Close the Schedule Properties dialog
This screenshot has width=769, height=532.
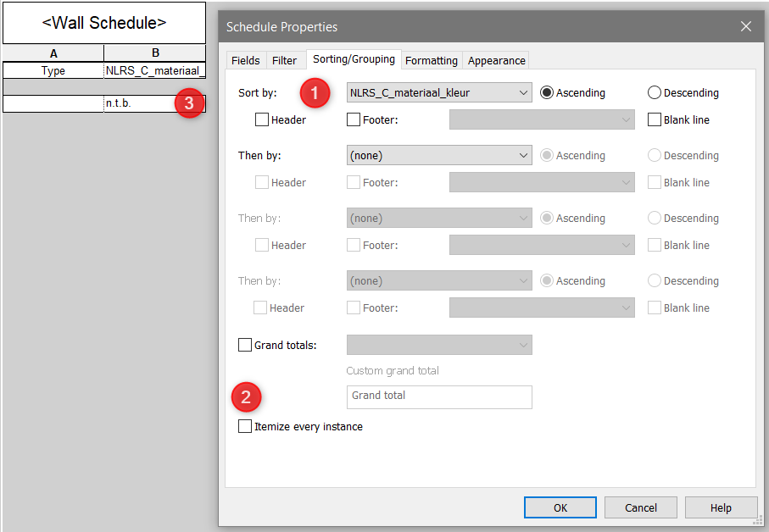[745, 26]
